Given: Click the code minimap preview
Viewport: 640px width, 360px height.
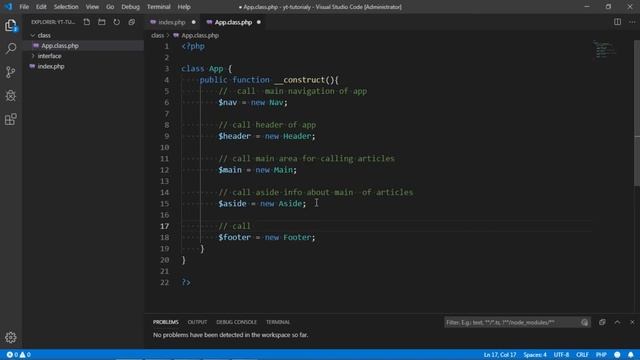Looking at the screenshot, I should pyautogui.click(x=604, y=49).
